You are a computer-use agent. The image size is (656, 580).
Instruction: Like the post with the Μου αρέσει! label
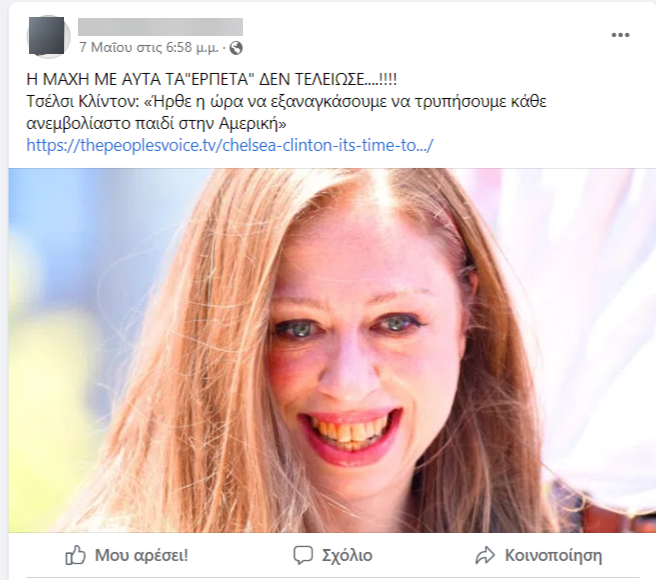141,555
